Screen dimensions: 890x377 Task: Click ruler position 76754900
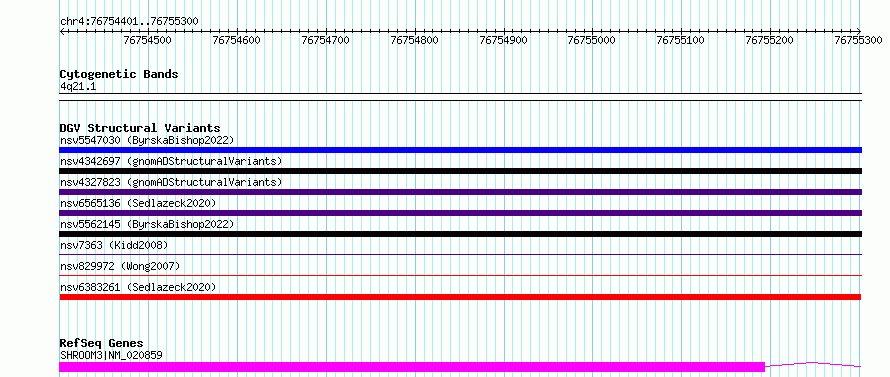point(503,40)
